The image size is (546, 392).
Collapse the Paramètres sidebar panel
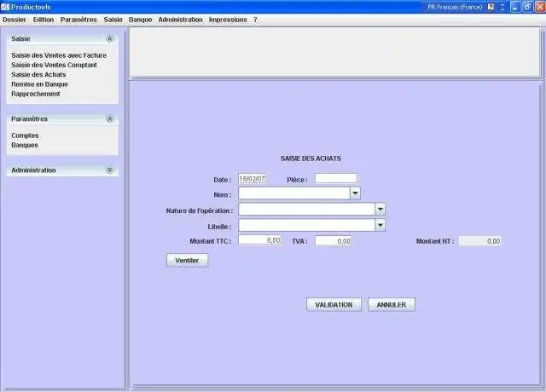point(110,119)
